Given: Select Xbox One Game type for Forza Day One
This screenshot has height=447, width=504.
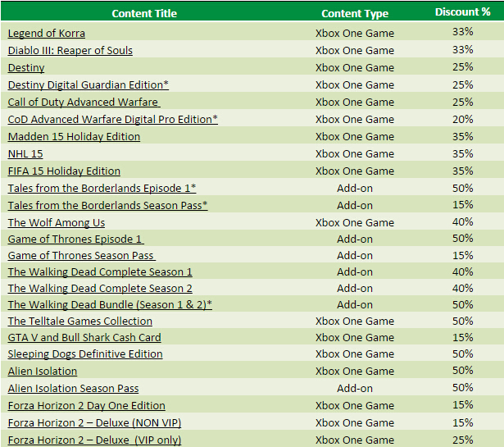Looking at the screenshot, I should click(355, 406).
